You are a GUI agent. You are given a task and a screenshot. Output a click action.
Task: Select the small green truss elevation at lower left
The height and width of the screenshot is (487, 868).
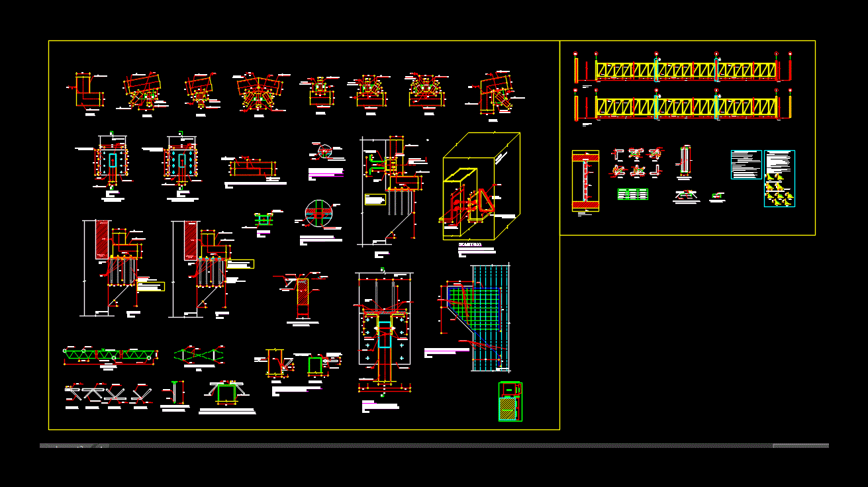[110, 356]
